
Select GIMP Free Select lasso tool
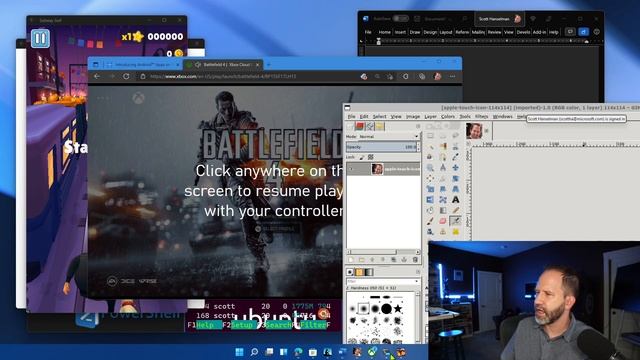click(x=456, y=136)
